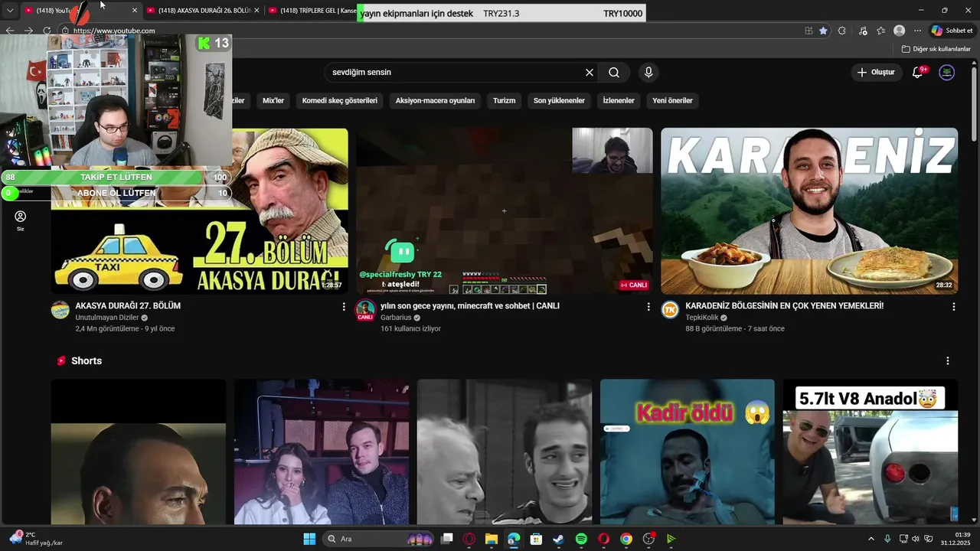This screenshot has width=980, height=551.
Task: Reload the page with the refresh icon
Action: (47, 31)
